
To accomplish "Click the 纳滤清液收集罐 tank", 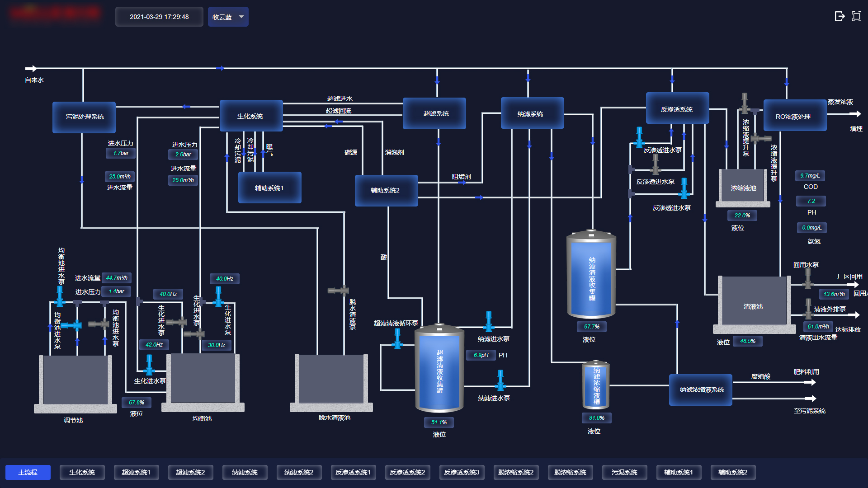I will (591, 274).
